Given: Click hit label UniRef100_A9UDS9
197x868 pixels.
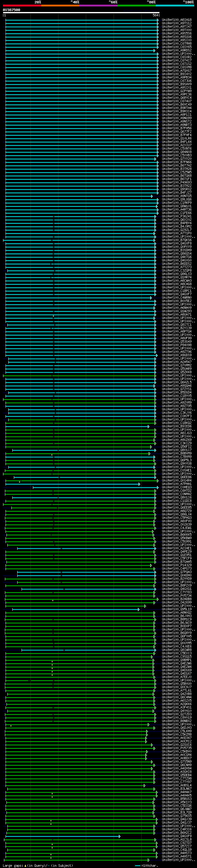Looking at the screenshot, I should 177,355.
